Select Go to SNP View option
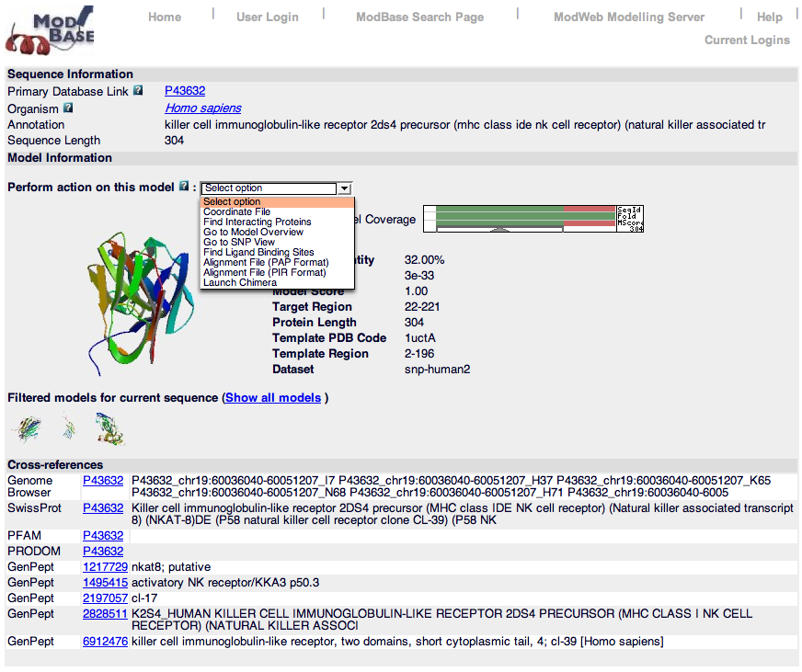 pyautogui.click(x=239, y=243)
